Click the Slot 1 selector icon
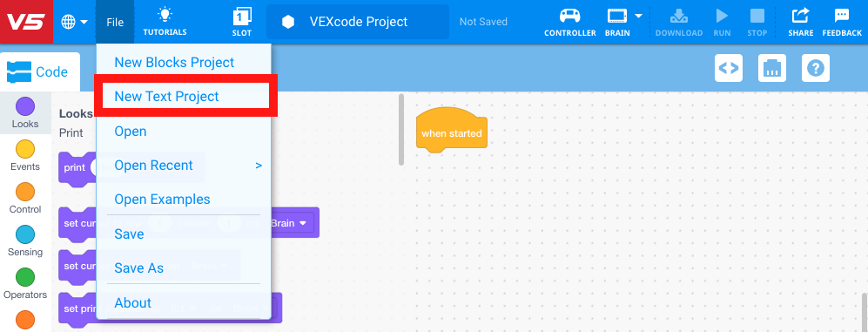The image size is (868, 332). [242, 16]
